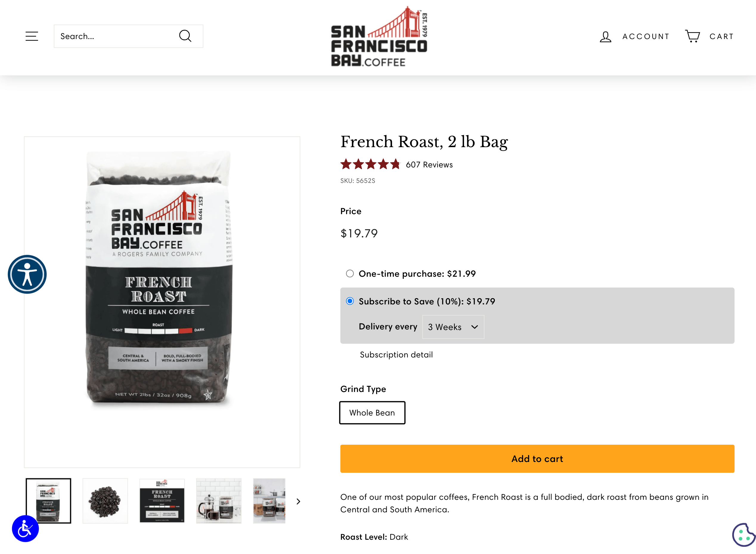Open the 607 Reviews link

pyautogui.click(x=429, y=165)
